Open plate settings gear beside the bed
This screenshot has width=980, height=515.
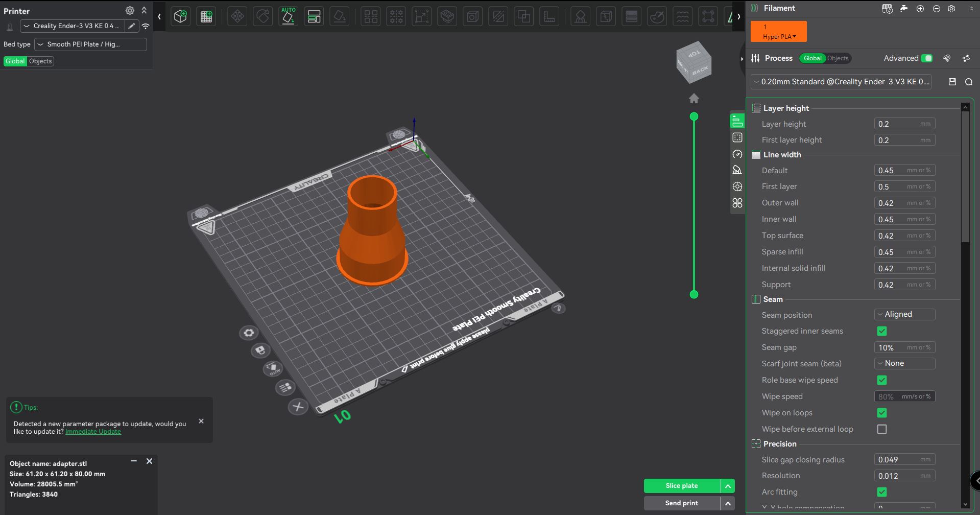tap(249, 333)
